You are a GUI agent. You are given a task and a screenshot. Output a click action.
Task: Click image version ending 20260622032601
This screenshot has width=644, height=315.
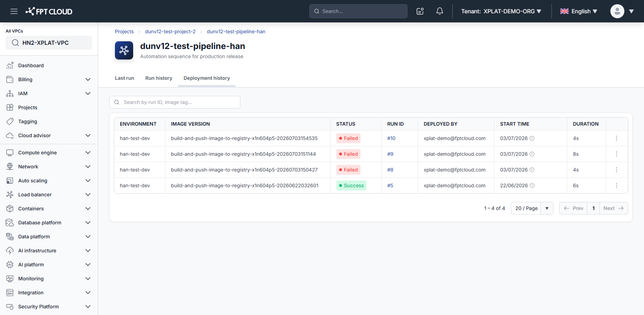(245, 185)
